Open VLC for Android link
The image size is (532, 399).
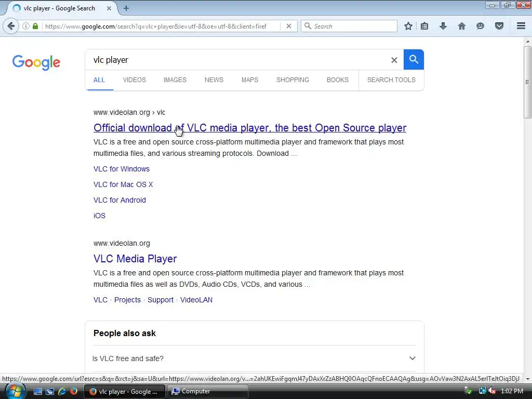pyautogui.click(x=120, y=200)
